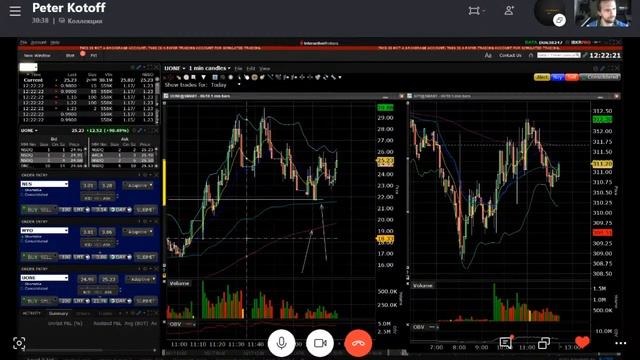Toggle Consolidated checkbox in UONE order entry
The height and width of the screenshot is (360, 640).
point(22,289)
